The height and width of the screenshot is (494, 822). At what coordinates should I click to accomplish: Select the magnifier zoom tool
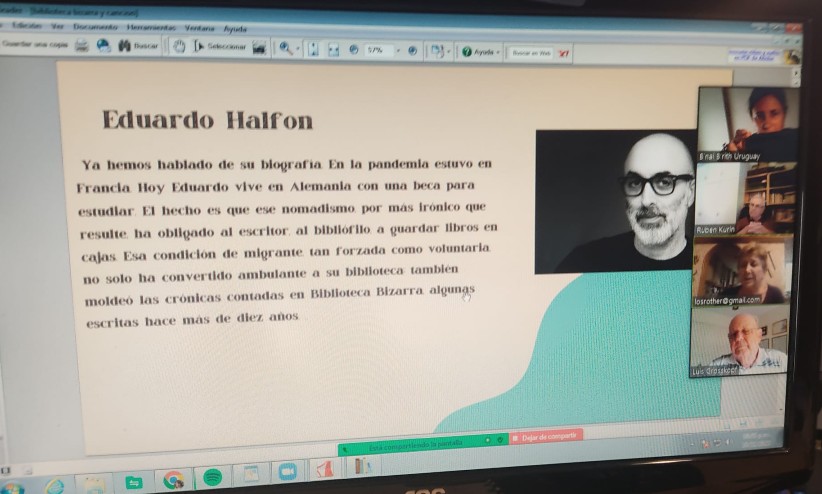[286, 48]
